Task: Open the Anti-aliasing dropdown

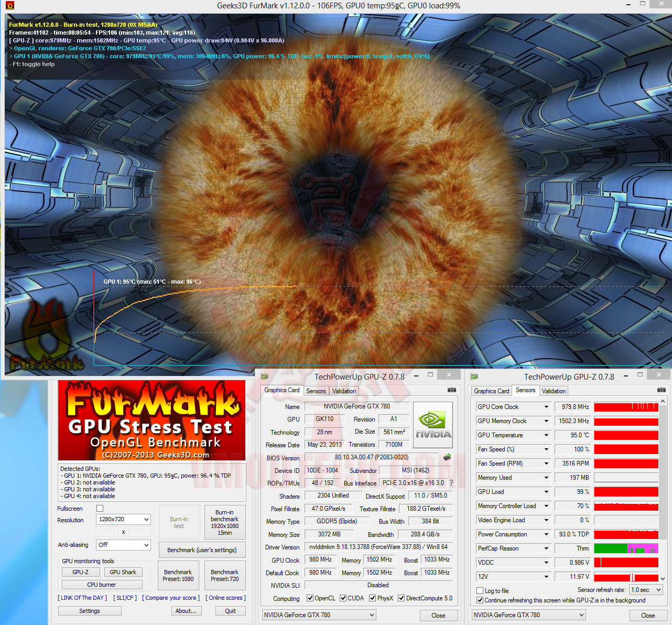Action: [124, 545]
